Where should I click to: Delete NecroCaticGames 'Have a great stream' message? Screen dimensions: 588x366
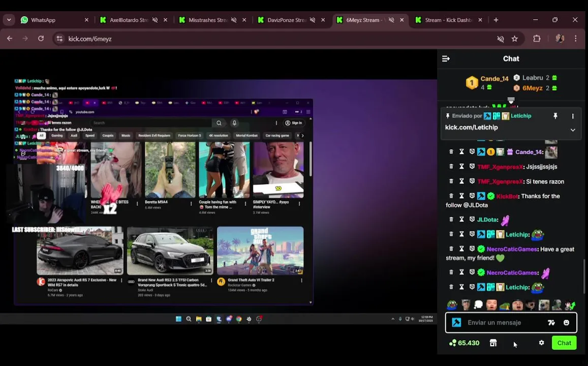coord(451,249)
